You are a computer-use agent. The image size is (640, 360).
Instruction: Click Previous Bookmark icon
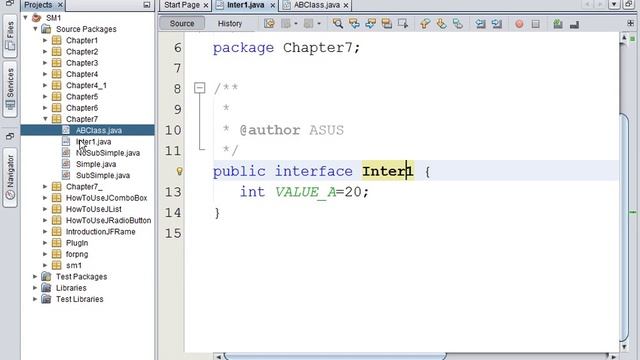[425, 24]
